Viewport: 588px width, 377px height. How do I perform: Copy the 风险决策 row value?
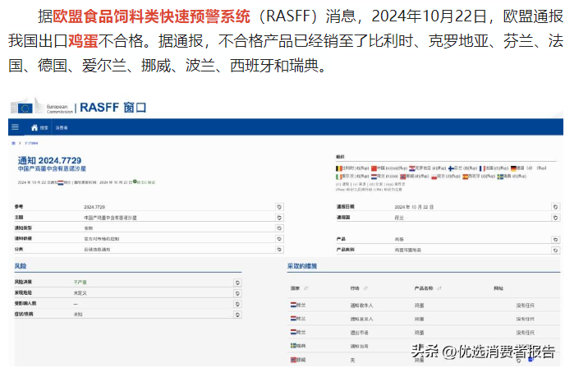click(x=237, y=283)
